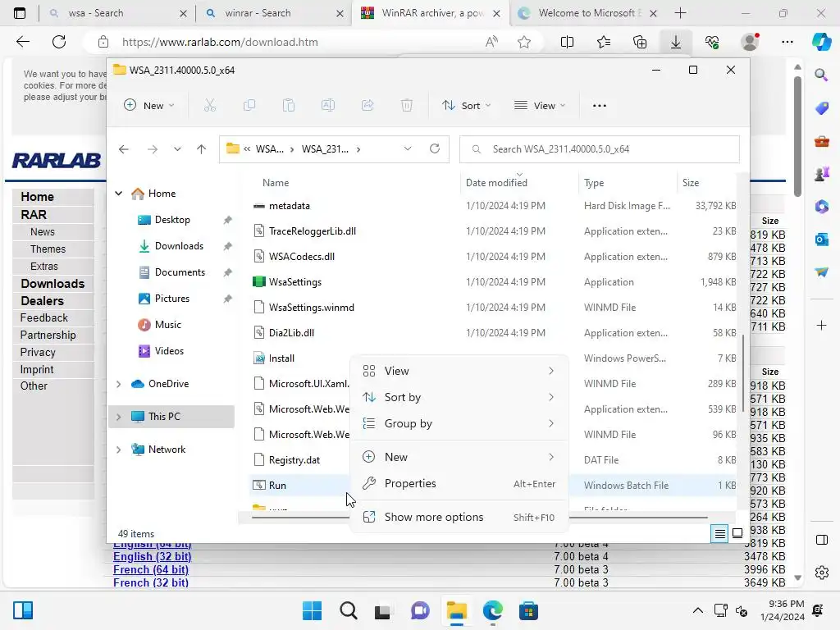This screenshot has height=630, width=840.
Task: Choose Show more options in context menu
Action: 459,517
